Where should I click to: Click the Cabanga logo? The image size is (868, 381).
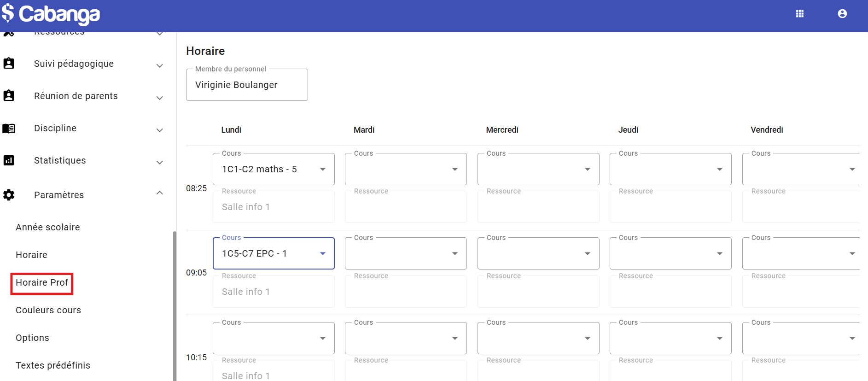pyautogui.click(x=51, y=14)
